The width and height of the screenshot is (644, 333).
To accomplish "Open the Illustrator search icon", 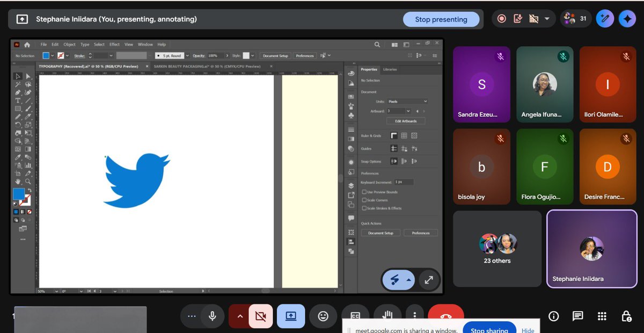I will [377, 45].
